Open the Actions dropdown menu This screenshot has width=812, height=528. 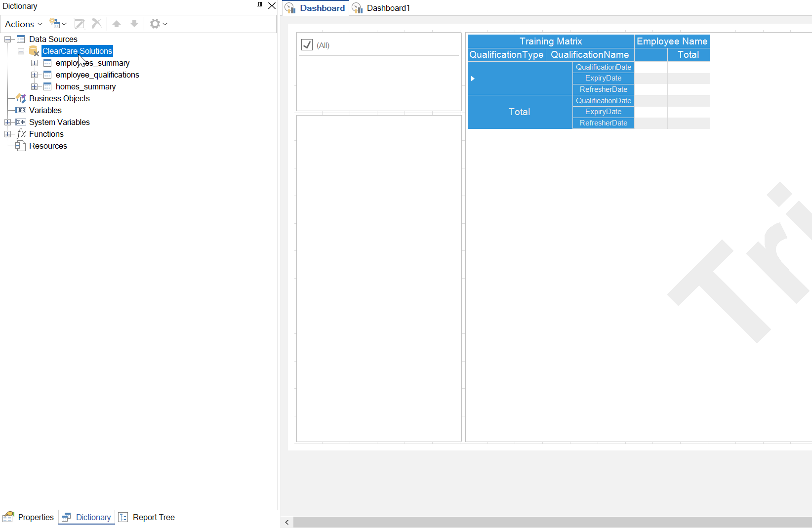[23, 24]
